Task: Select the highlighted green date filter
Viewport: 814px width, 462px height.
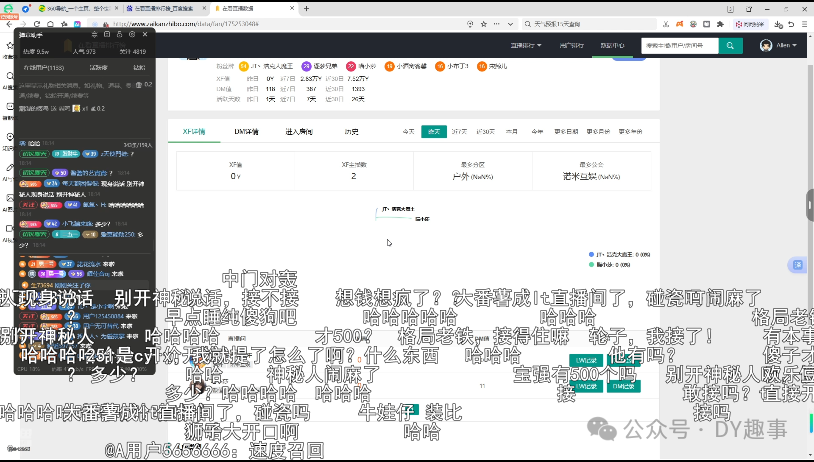Action: tap(434, 132)
